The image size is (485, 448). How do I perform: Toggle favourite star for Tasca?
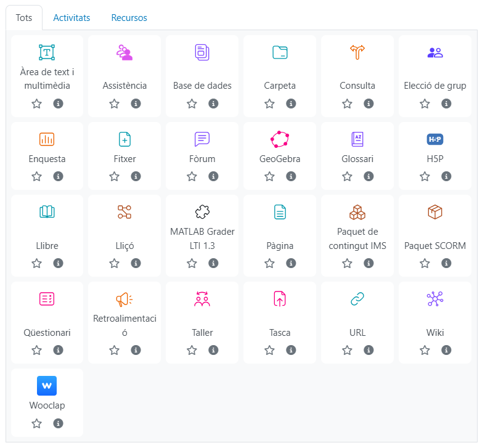269,350
